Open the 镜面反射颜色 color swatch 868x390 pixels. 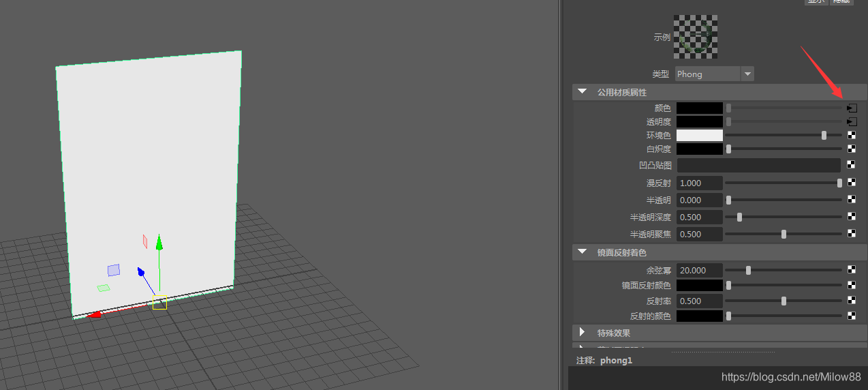click(700, 285)
